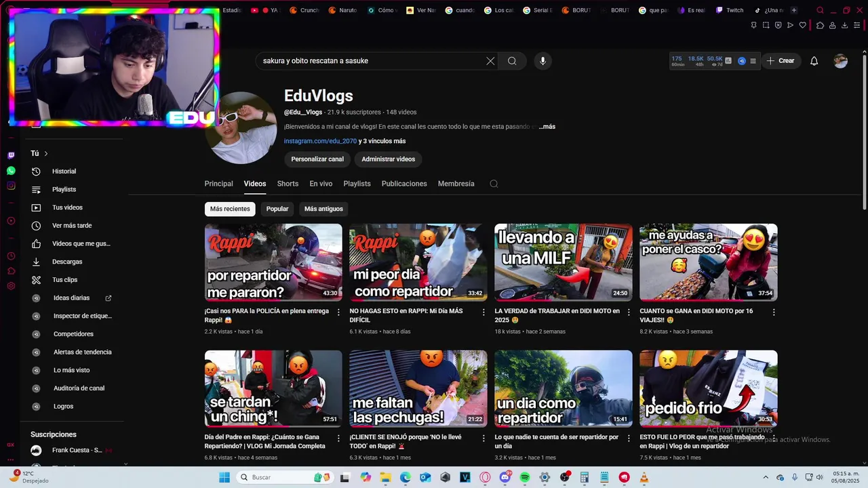Expand channel description with ...más

[547, 127]
